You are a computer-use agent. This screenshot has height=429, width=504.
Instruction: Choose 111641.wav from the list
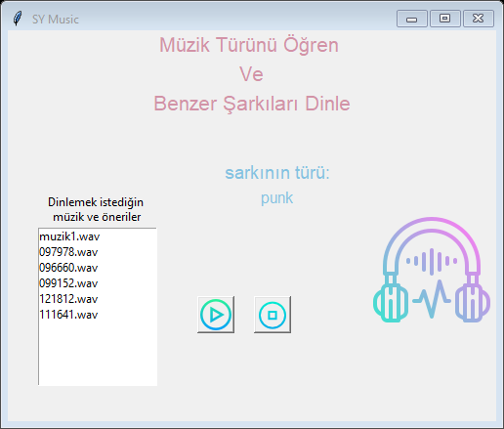98,315
